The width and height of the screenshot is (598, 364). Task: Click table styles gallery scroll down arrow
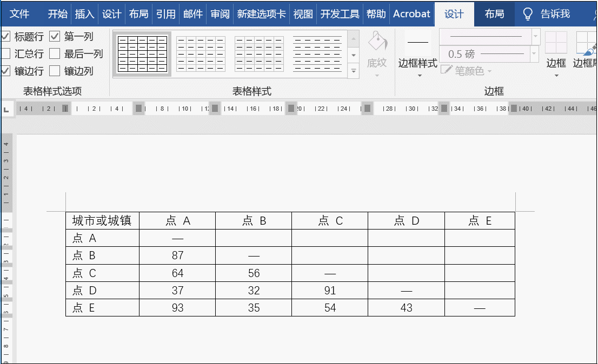(x=354, y=55)
